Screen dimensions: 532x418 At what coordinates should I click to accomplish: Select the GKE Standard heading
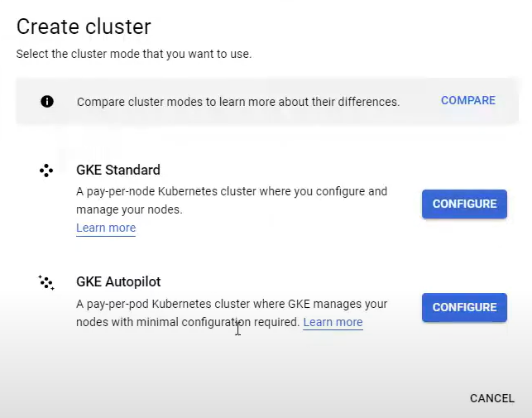[x=118, y=171]
